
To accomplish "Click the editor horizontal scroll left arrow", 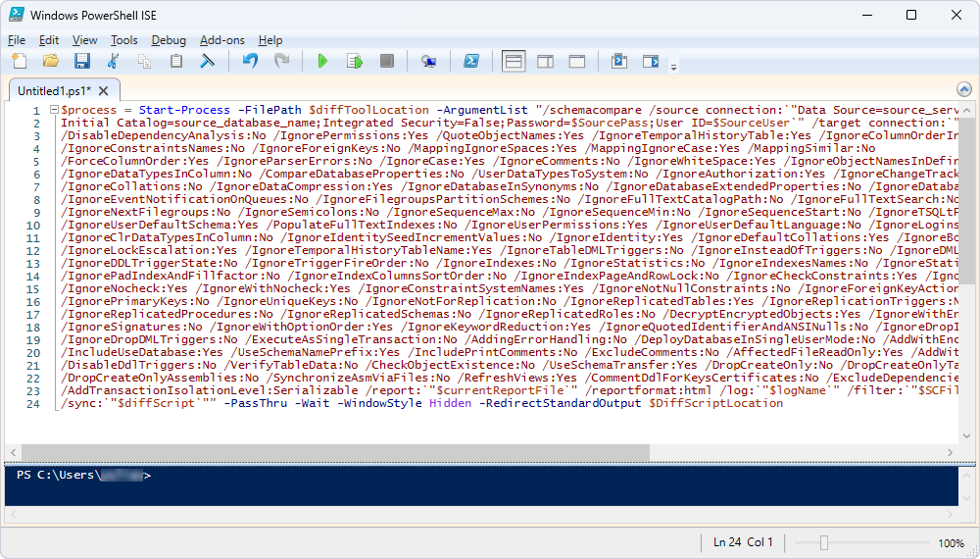I will (x=13, y=452).
